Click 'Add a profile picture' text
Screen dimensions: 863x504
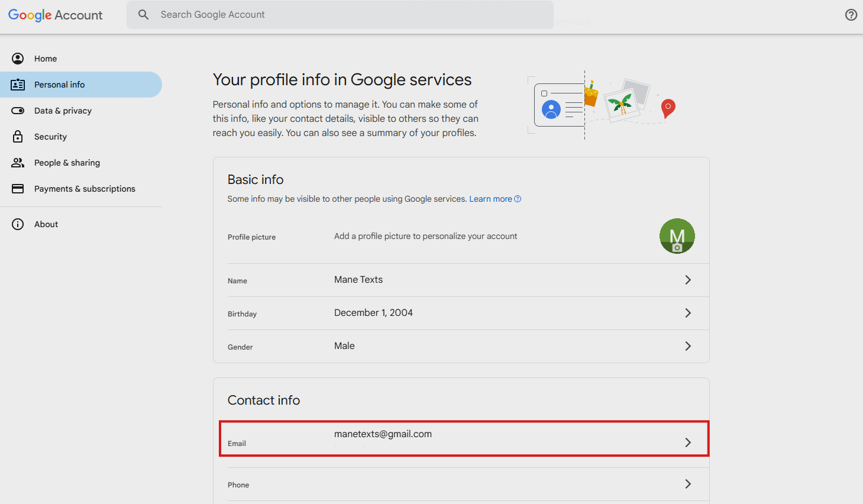(x=425, y=236)
